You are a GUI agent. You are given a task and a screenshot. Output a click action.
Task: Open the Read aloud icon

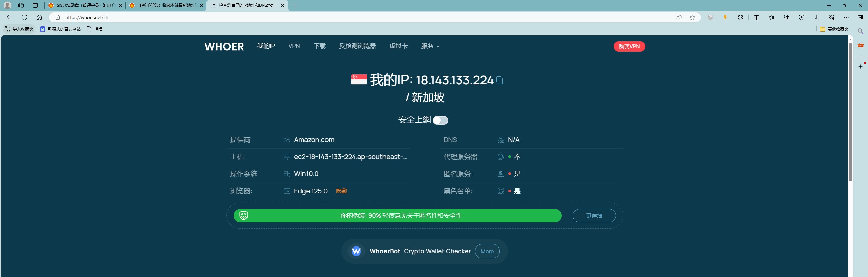[x=679, y=17]
